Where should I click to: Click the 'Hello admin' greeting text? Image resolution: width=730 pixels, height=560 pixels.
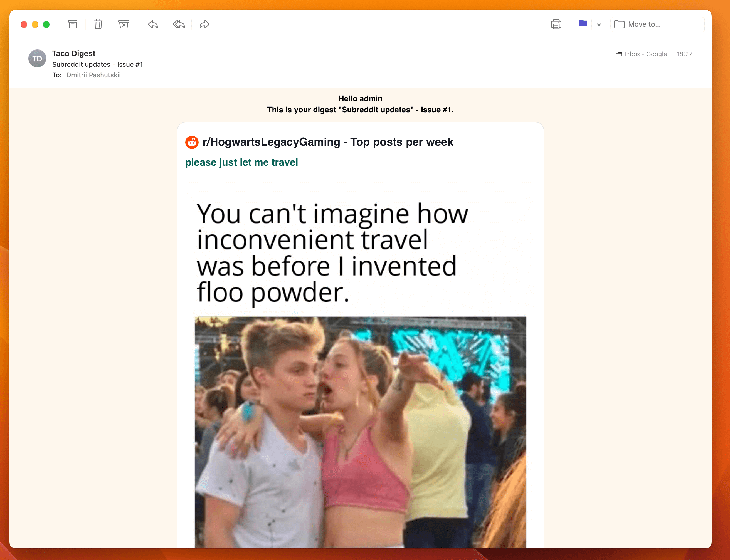pos(360,99)
